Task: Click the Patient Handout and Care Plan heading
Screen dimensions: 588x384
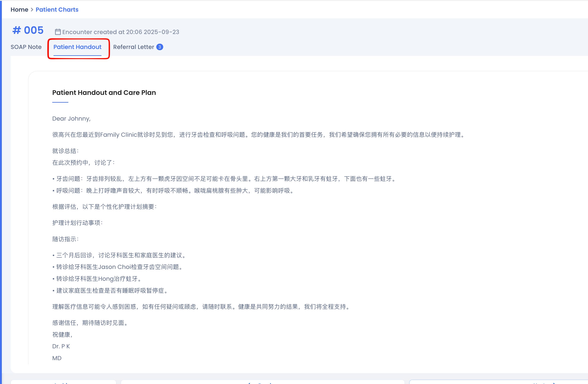Action: pos(104,93)
